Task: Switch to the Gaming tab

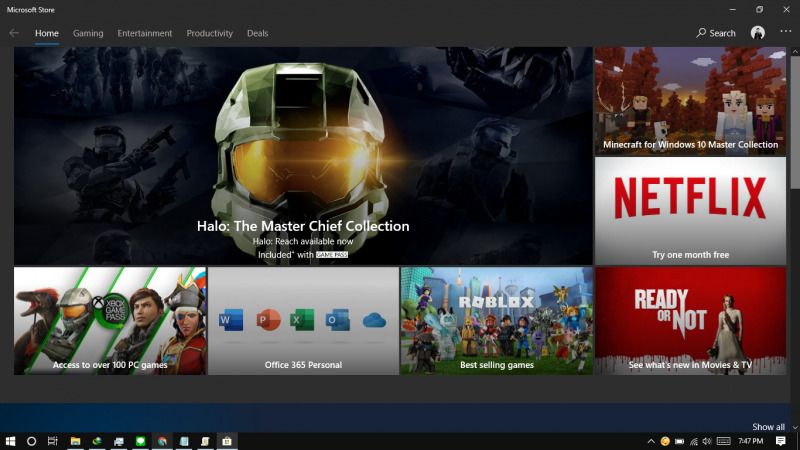Action: click(x=88, y=33)
